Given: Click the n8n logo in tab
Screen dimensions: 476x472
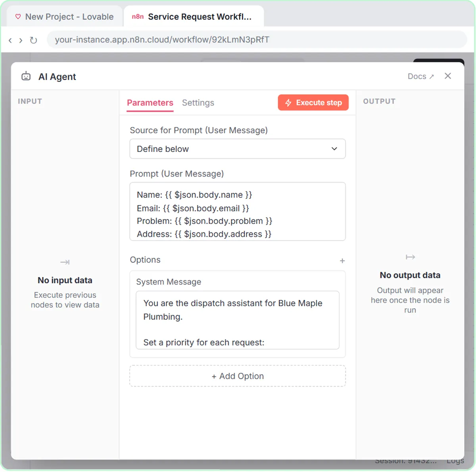Looking at the screenshot, I should [138, 17].
